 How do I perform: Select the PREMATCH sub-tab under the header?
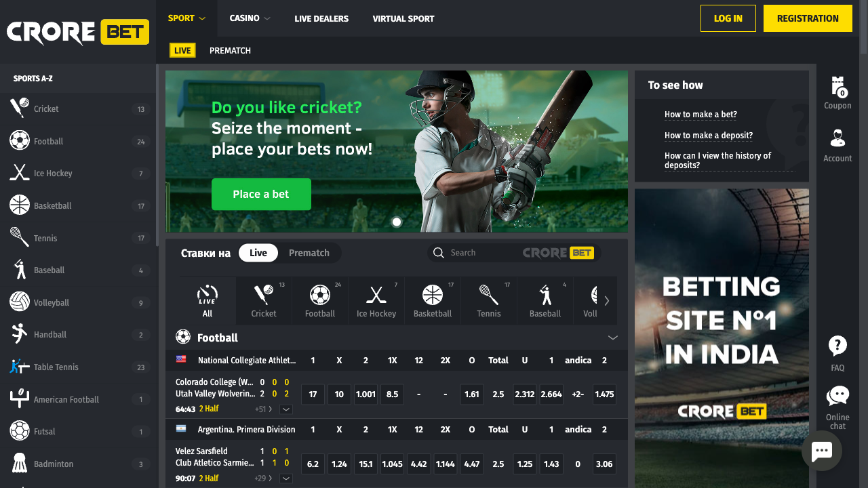click(x=230, y=50)
